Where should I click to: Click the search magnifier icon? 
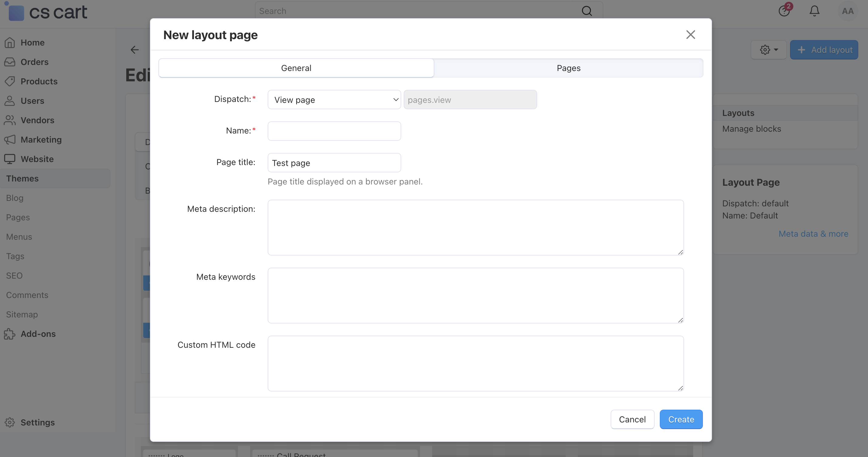pyautogui.click(x=587, y=11)
